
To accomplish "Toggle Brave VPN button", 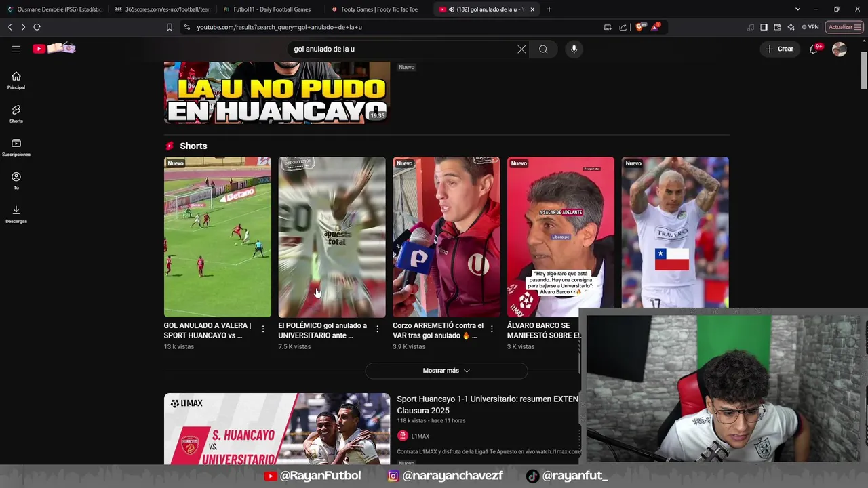I will [x=810, y=27].
